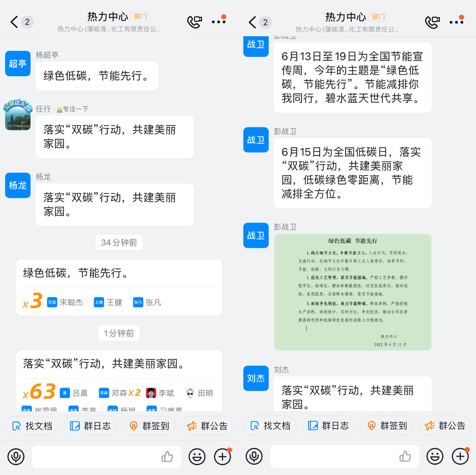This screenshot has height=475, width=476.
Task: Open 杨超亭's avatar profile
Action: 18,64
